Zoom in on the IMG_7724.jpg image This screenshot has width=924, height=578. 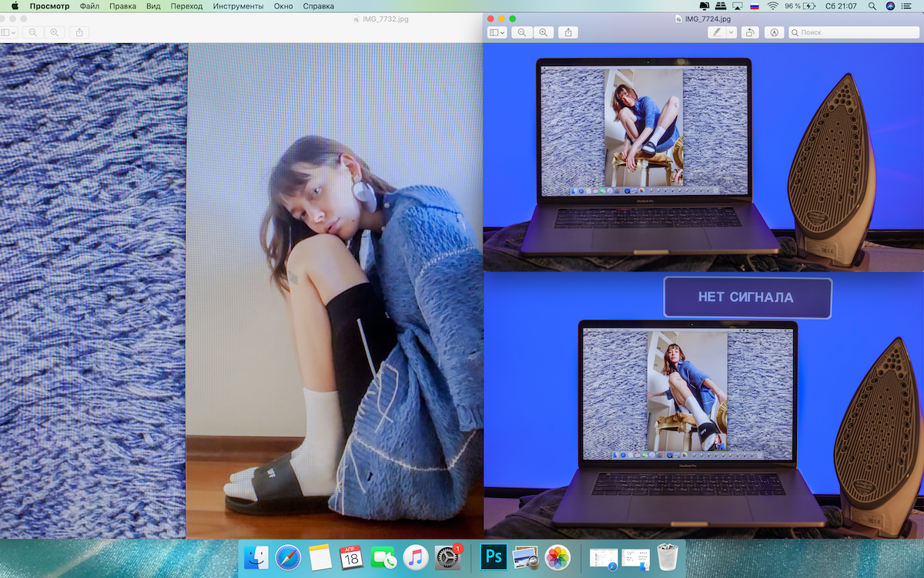[544, 32]
